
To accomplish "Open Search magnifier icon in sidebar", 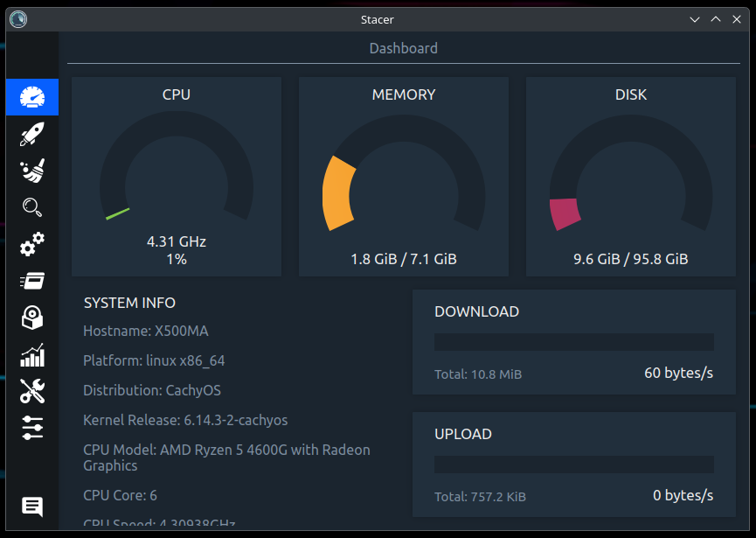I will coord(32,207).
